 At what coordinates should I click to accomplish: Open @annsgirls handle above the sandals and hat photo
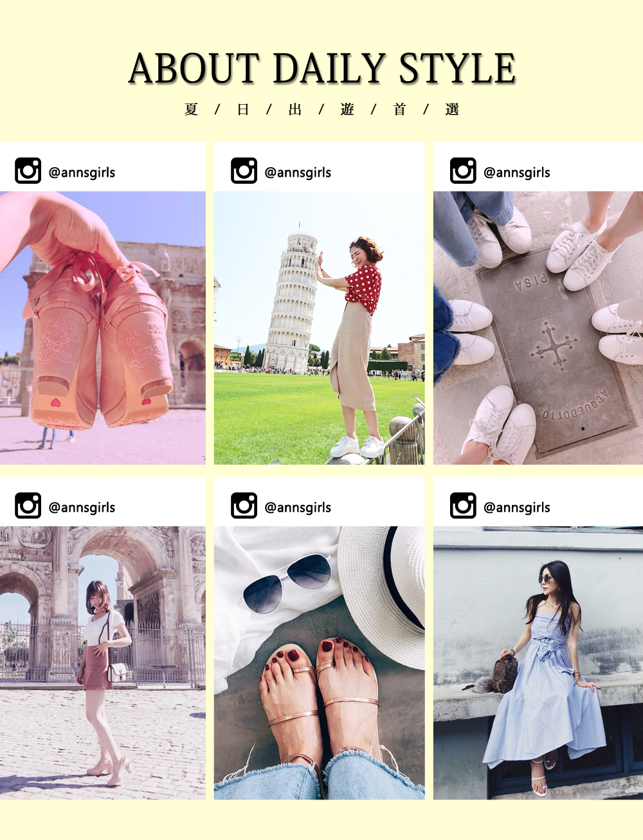pos(298,507)
